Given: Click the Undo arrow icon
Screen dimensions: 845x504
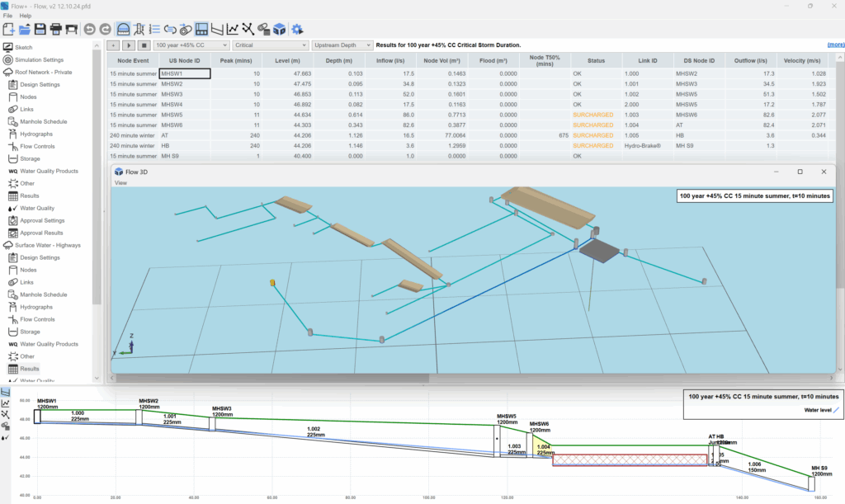Looking at the screenshot, I should [90, 30].
